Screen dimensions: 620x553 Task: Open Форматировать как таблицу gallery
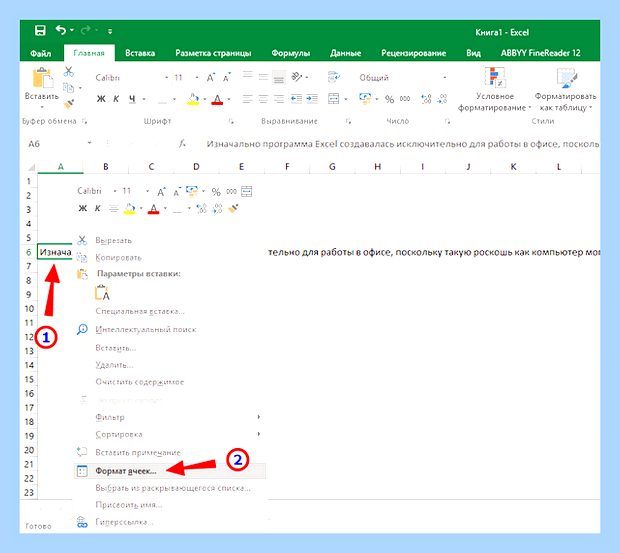(x=566, y=89)
